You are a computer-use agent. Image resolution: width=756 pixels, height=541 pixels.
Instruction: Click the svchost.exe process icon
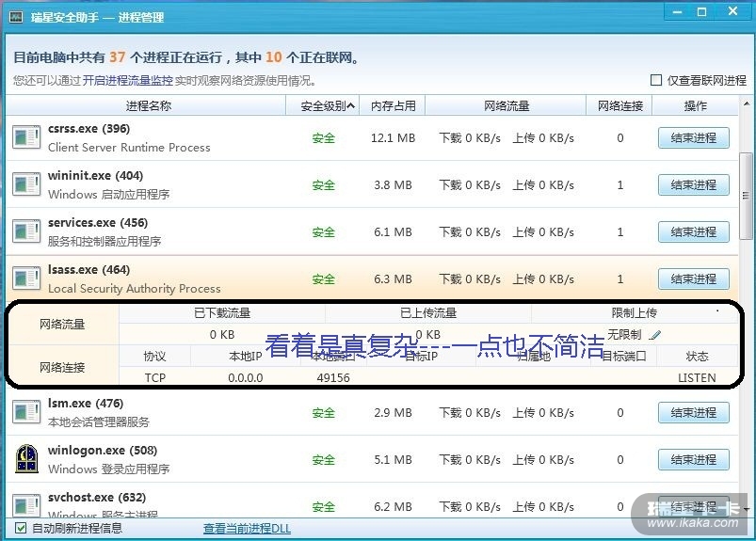tap(26, 506)
